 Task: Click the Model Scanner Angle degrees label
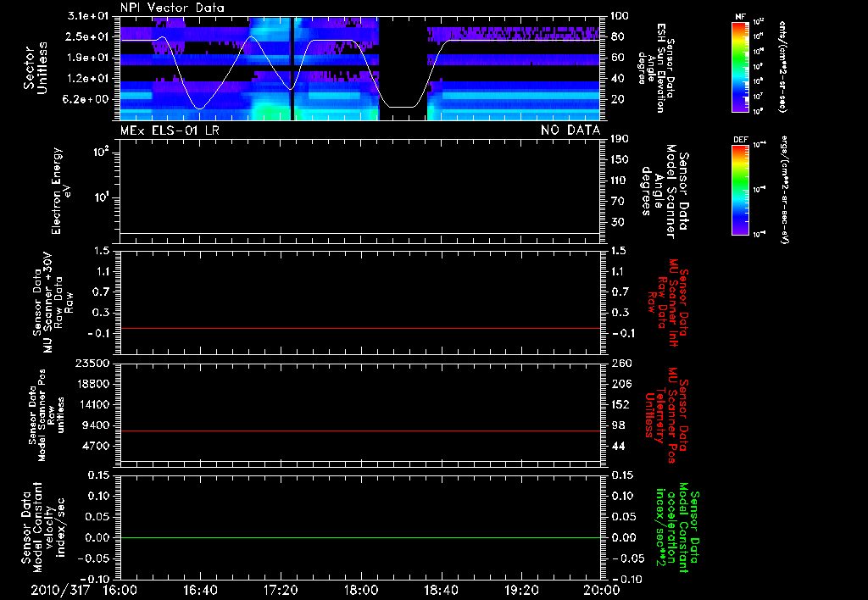point(665,192)
